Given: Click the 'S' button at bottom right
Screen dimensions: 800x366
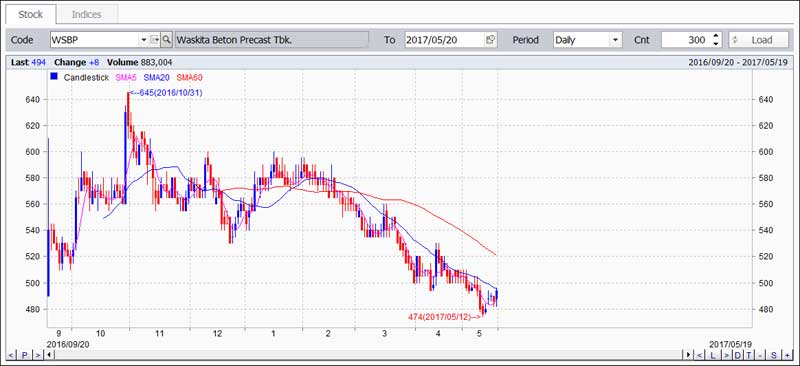Looking at the screenshot, I should coord(774,355).
